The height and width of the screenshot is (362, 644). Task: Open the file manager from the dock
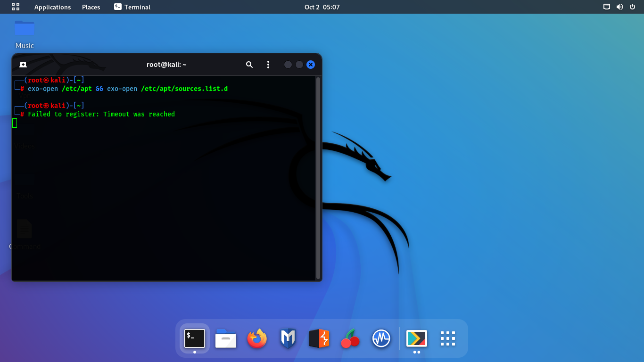click(x=225, y=338)
